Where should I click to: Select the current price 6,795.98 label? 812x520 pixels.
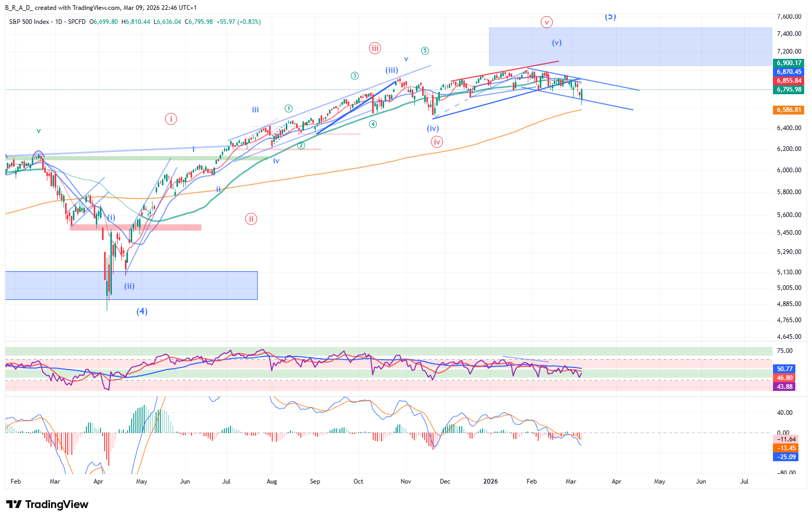pyautogui.click(x=789, y=90)
